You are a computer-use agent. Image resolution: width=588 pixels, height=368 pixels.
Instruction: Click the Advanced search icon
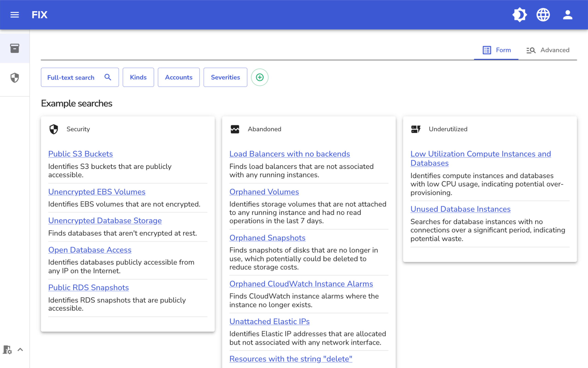531,50
